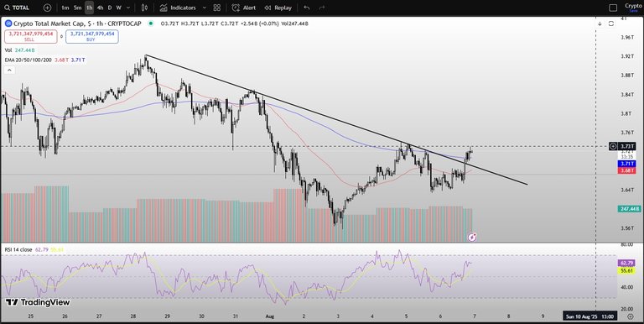644x324 pixels.
Task: Click the blue 3.71T EMA price label
Action: click(626, 164)
